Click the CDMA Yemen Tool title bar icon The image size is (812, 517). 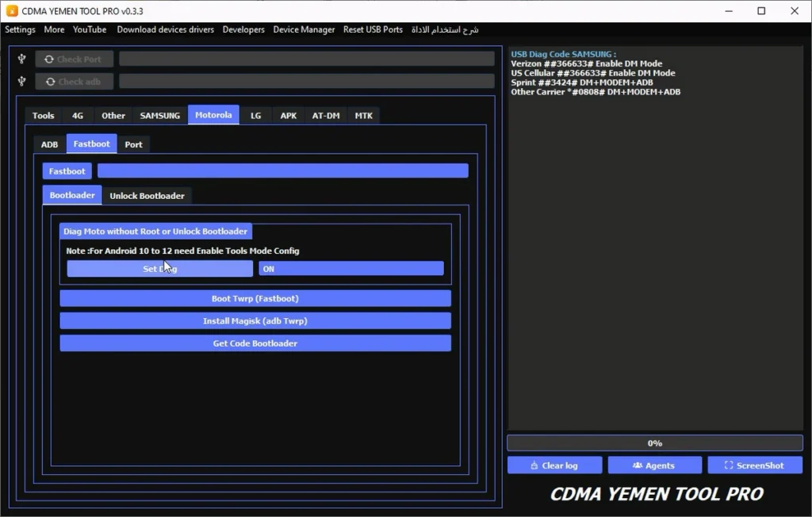12,11
